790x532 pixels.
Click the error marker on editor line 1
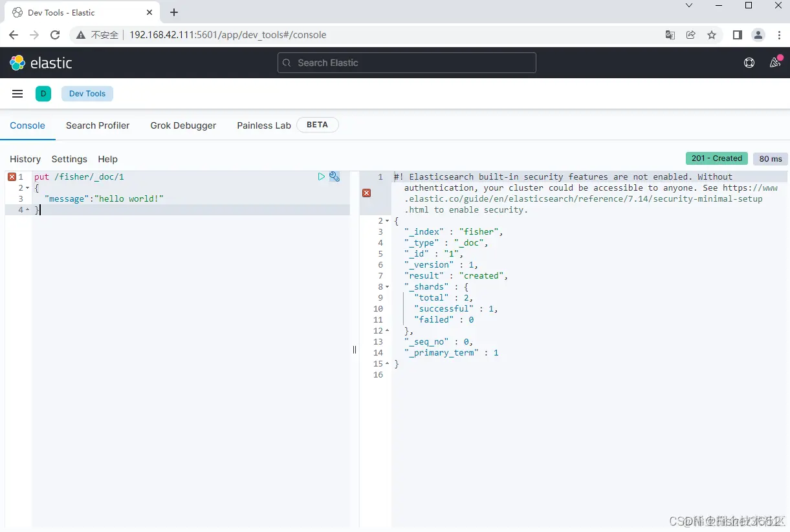point(12,176)
